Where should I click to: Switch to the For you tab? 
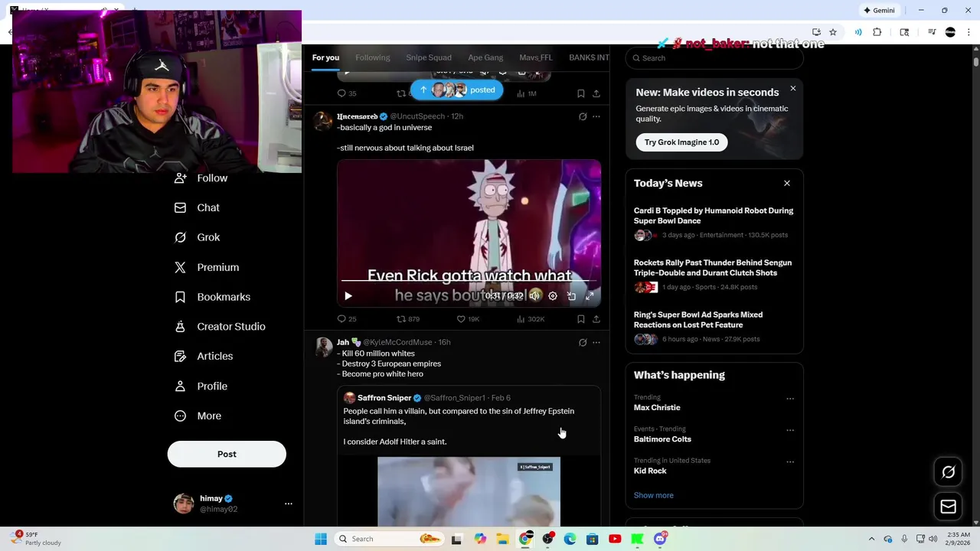pos(325,57)
